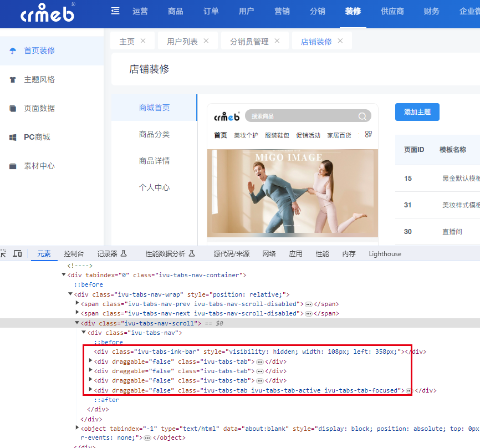Image resolution: width=480 pixels, height=448 pixels.
Task: Click the search magnifier in the preview
Action: 362,116
